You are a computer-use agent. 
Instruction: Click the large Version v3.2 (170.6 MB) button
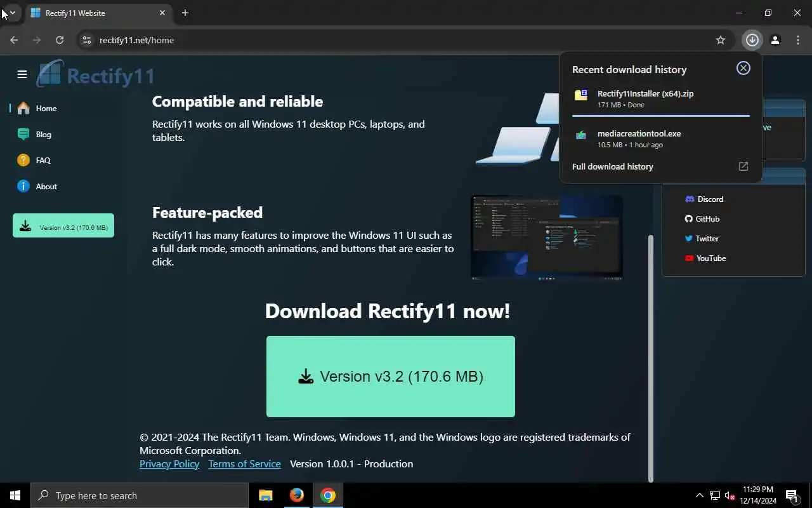(391, 377)
